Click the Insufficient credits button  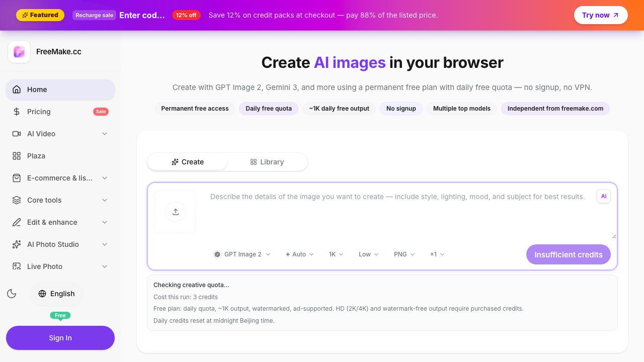[x=569, y=254]
